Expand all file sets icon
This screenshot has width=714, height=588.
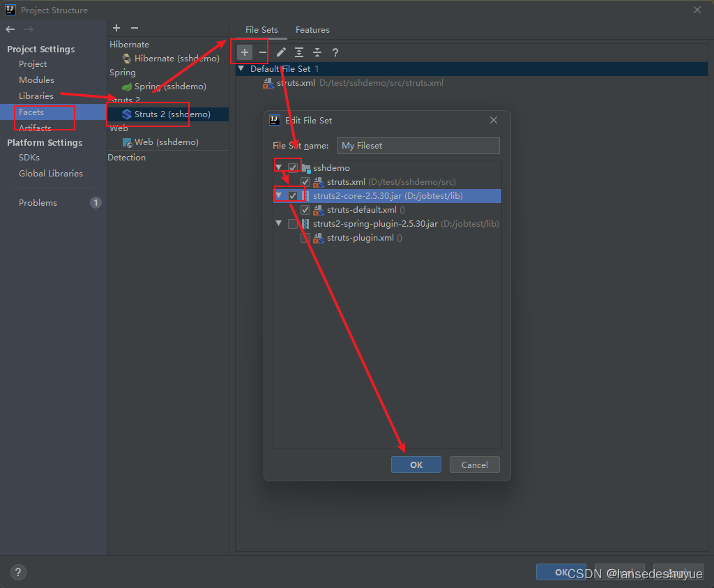coord(299,52)
